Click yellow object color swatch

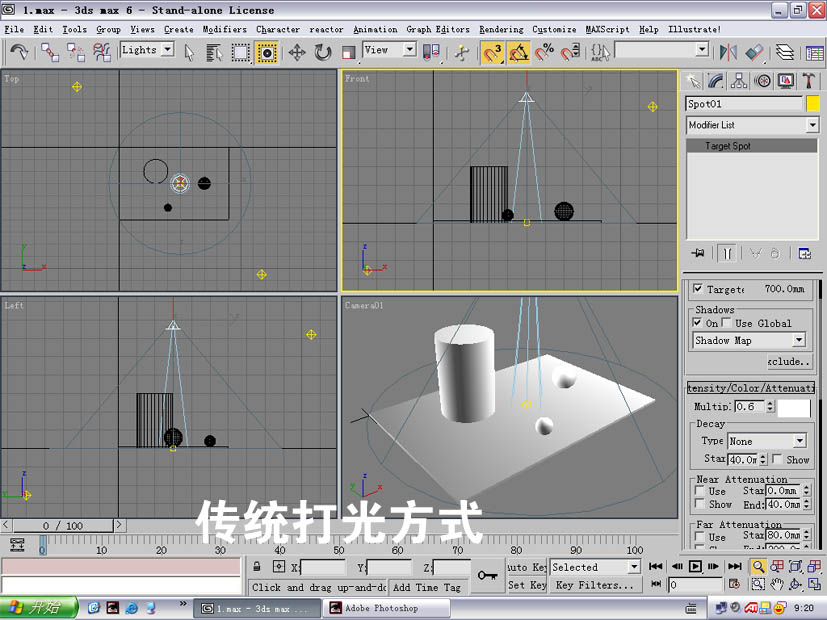click(813, 103)
